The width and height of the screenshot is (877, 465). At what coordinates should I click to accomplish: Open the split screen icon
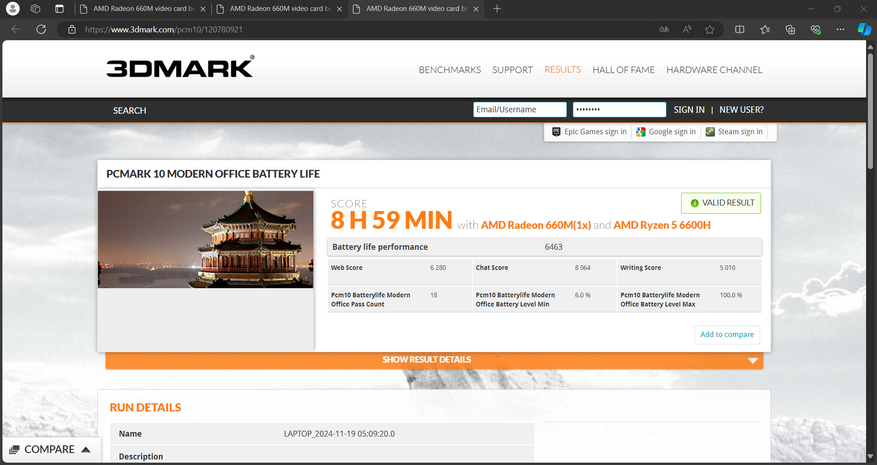point(739,30)
